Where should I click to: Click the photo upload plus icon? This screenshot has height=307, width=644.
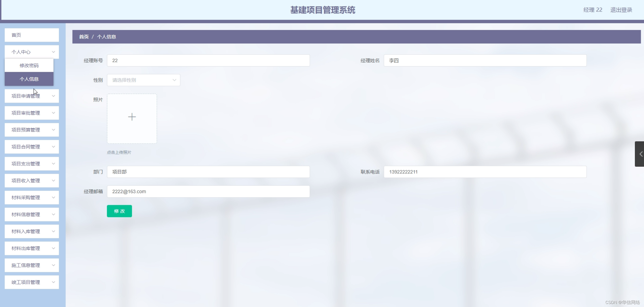pos(132,117)
